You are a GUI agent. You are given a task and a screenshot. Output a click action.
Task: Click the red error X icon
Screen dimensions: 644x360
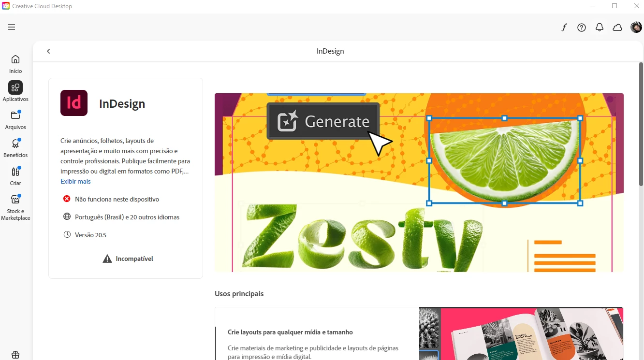[x=67, y=199]
